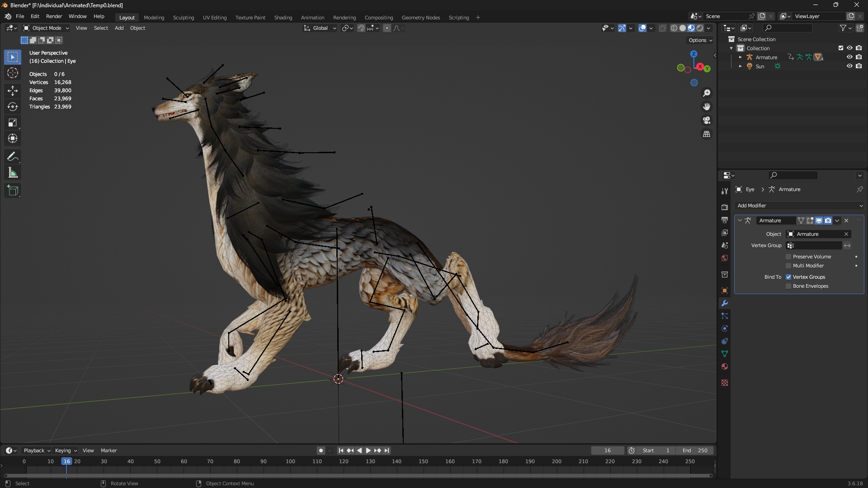Open the Object Mode dropdown
Viewport: 868px width, 488px height.
[46, 28]
